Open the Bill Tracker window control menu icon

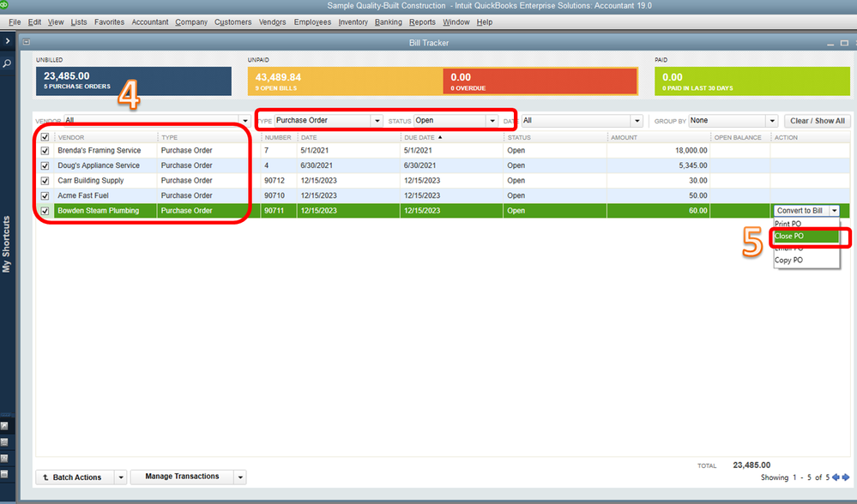(27, 42)
